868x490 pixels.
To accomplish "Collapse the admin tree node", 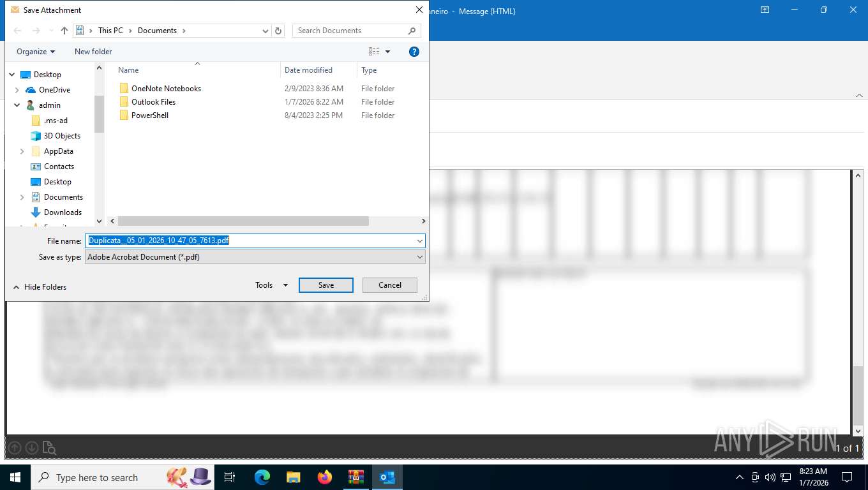I will [17, 105].
